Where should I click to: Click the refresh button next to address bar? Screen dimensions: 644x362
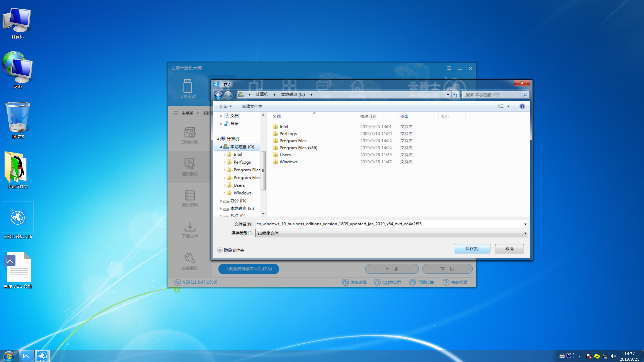point(455,95)
